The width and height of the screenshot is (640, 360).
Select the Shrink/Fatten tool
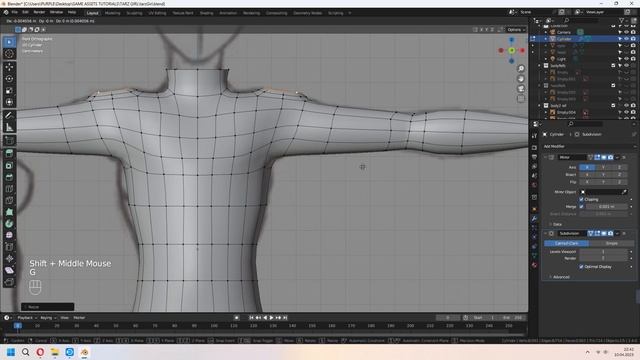[9, 258]
